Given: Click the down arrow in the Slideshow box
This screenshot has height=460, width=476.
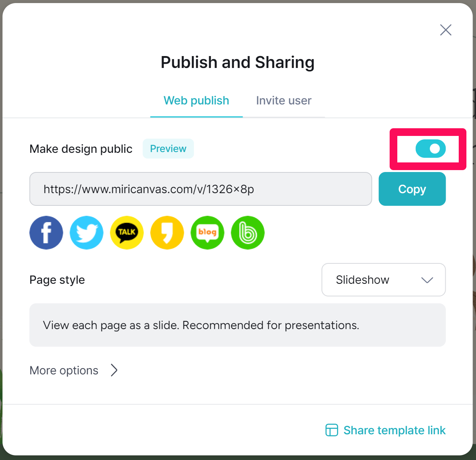Looking at the screenshot, I should (427, 280).
